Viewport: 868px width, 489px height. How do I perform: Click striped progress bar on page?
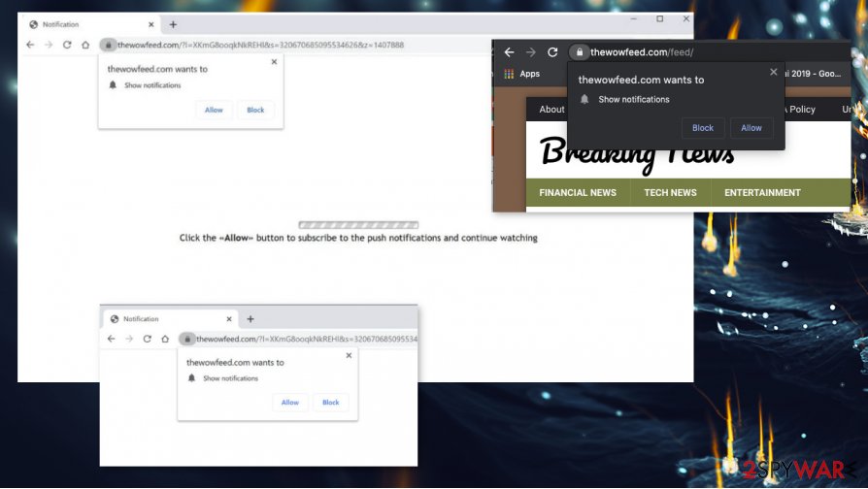(358, 224)
